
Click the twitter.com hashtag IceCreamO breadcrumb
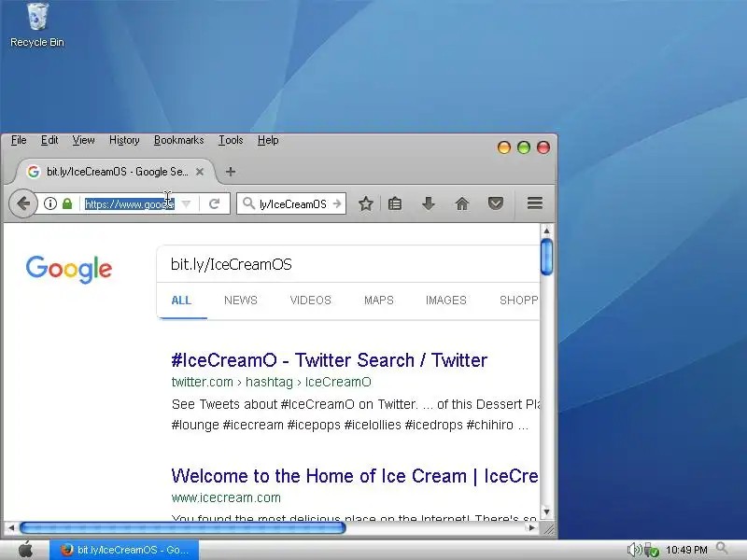[271, 382]
